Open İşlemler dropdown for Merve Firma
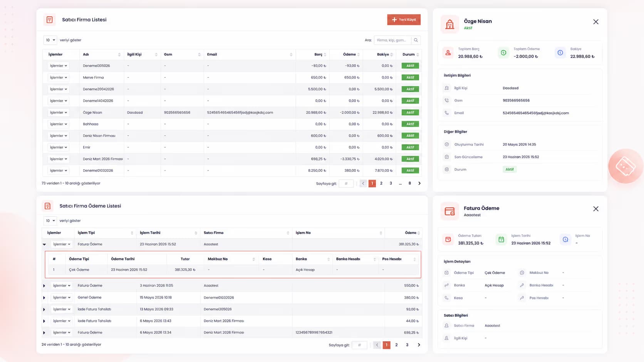 [x=59, y=77]
